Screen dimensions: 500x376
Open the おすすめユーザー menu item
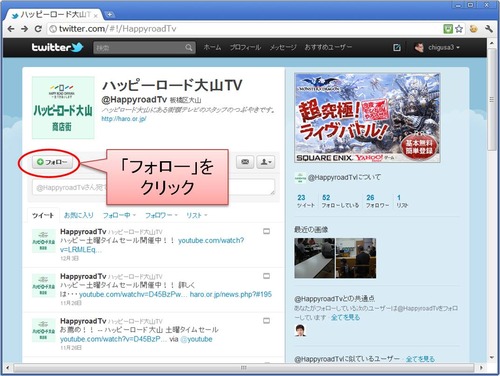pos(328,47)
